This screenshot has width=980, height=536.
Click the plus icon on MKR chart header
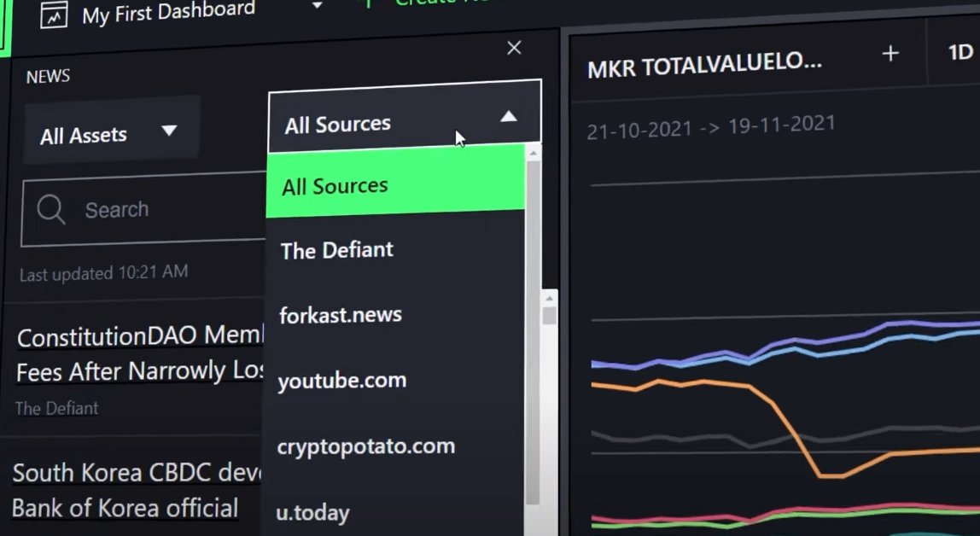pyautogui.click(x=890, y=54)
